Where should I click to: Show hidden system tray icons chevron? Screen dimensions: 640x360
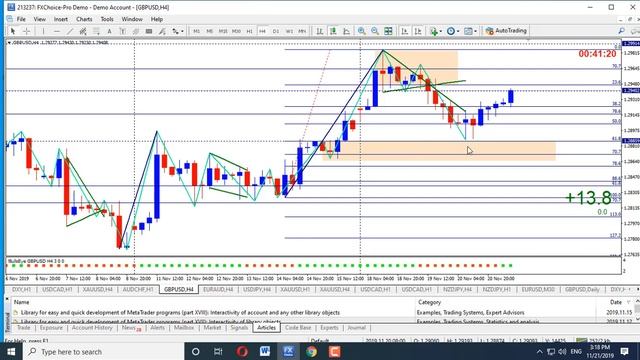[539, 351]
